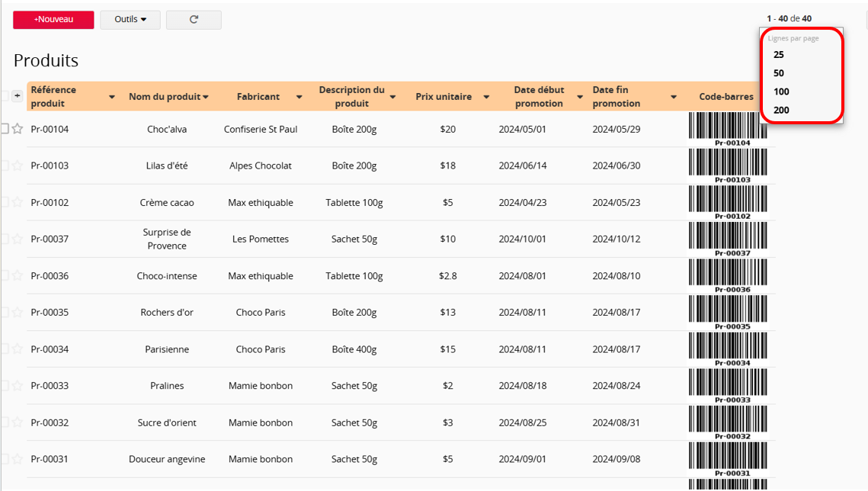Expand the Fabricant column filter arrow
868x491 pixels.
(299, 98)
